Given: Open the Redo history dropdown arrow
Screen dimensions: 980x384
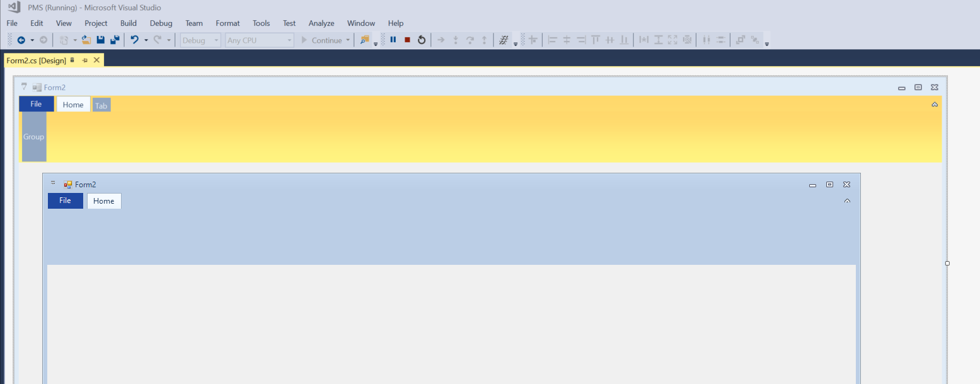Looking at the screenshot, I should coord(169,40).
